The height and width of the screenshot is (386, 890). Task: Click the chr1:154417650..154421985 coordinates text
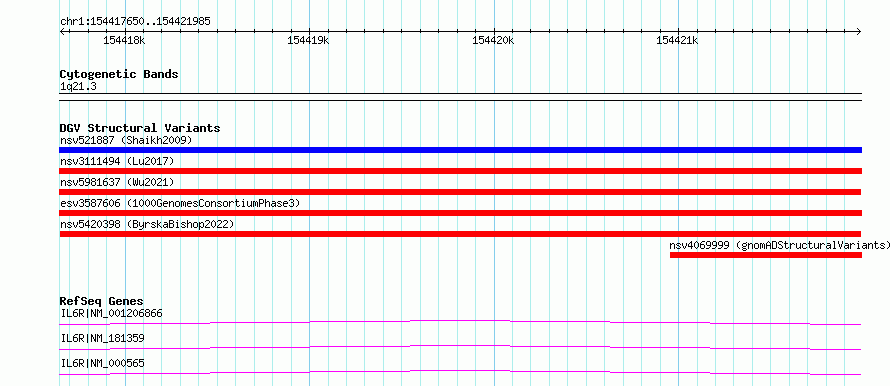tap(136, 22)
